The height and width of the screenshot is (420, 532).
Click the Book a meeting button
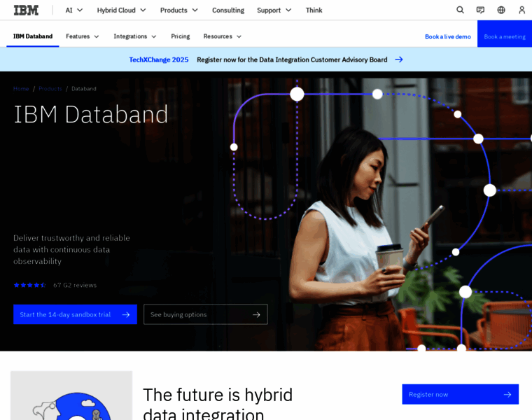click(x=505, y=34)
